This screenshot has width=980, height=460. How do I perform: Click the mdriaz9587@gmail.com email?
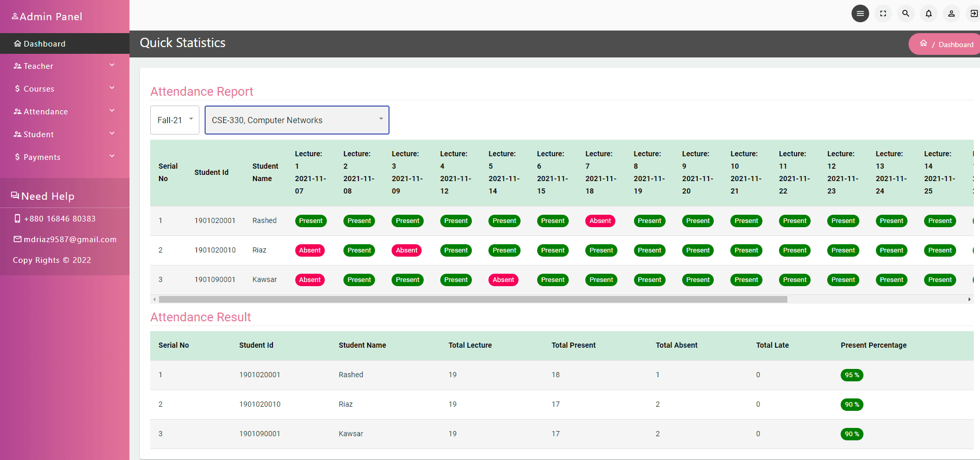[70, 240]
